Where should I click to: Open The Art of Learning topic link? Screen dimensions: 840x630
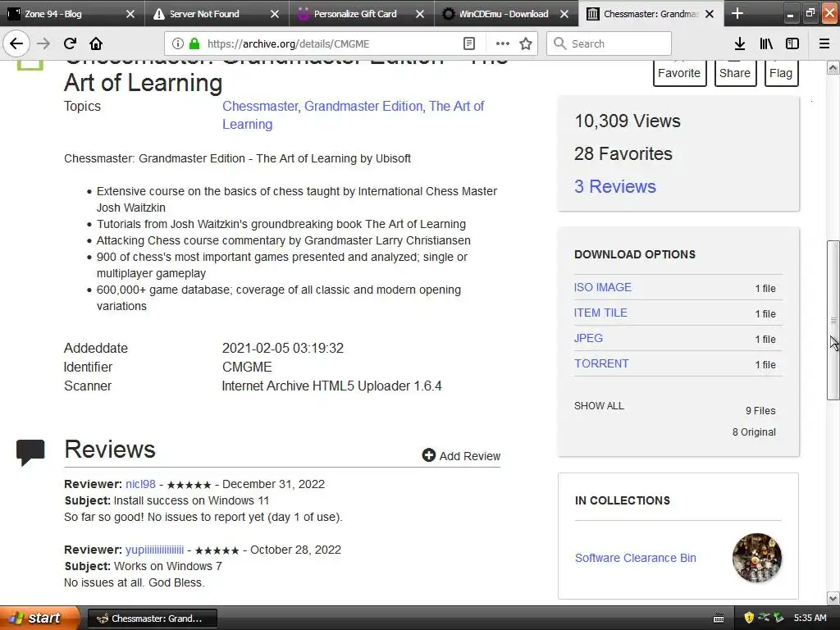[x=353, y=115]
